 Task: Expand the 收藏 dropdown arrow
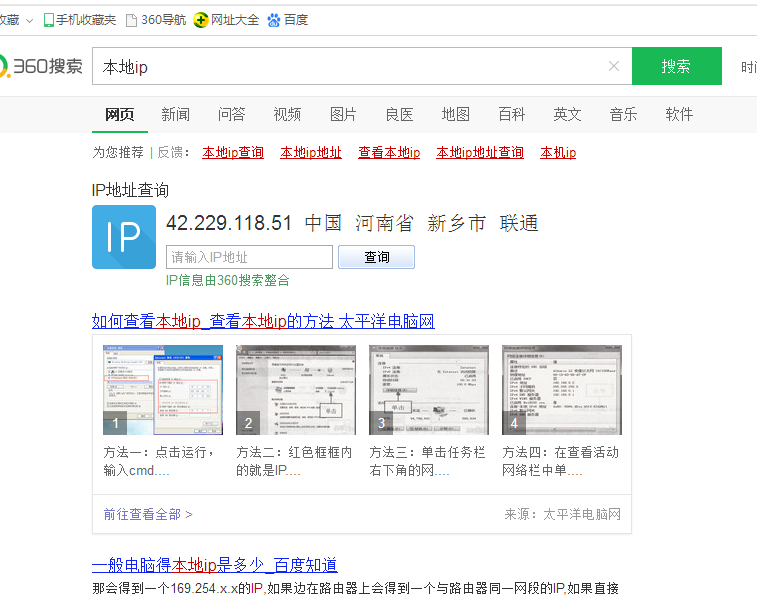(x=29, y=20)
